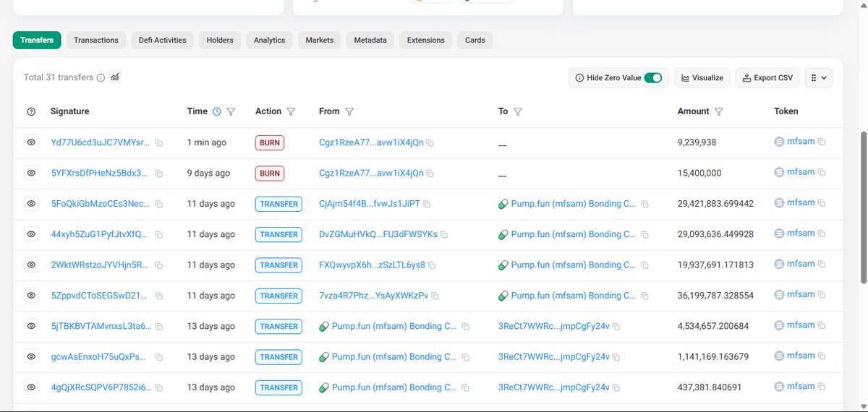Open chart icon next to Total 31 transfers

click(x=114, y=77)
